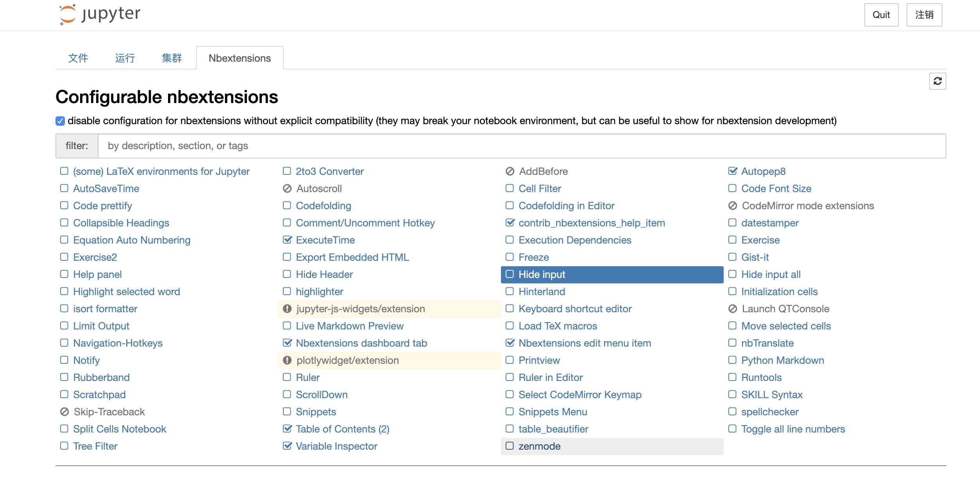
Task: Switch to the 集群 tab
Action: tap(172, 58)
